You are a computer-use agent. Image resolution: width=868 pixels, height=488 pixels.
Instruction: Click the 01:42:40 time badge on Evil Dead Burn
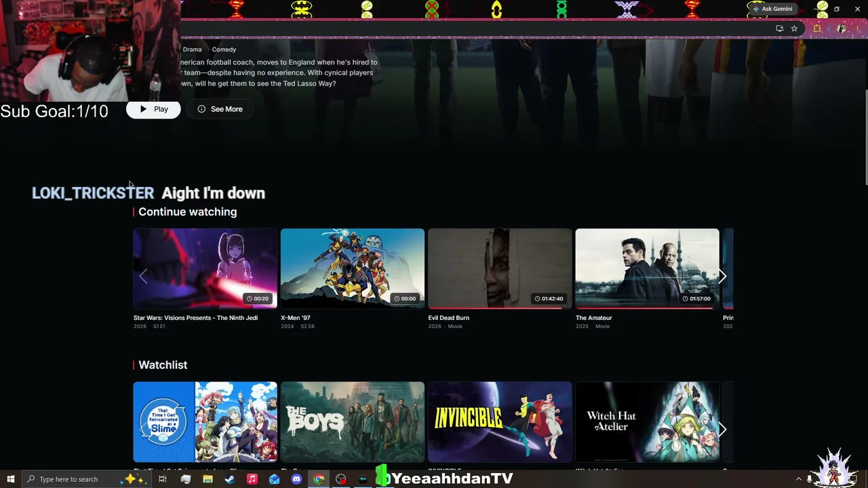548,299
